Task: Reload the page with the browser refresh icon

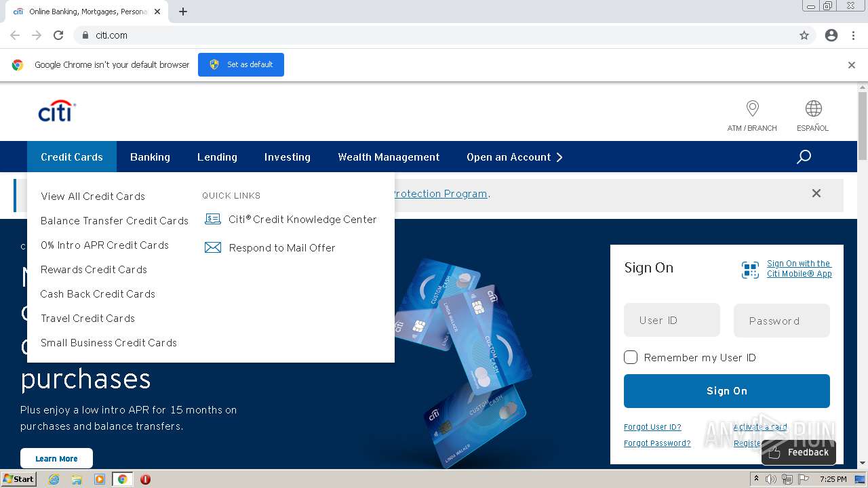Action: pos(58,35)
